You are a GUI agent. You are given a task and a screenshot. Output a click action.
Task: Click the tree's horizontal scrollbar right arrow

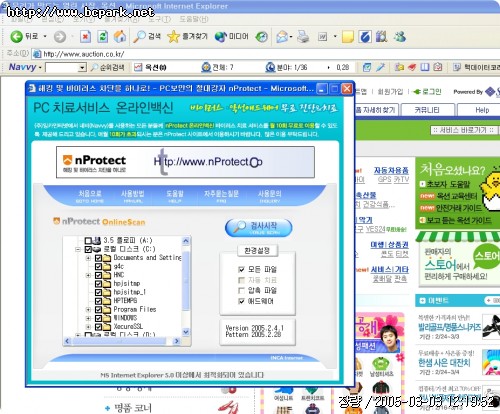[x=177, y=341]
